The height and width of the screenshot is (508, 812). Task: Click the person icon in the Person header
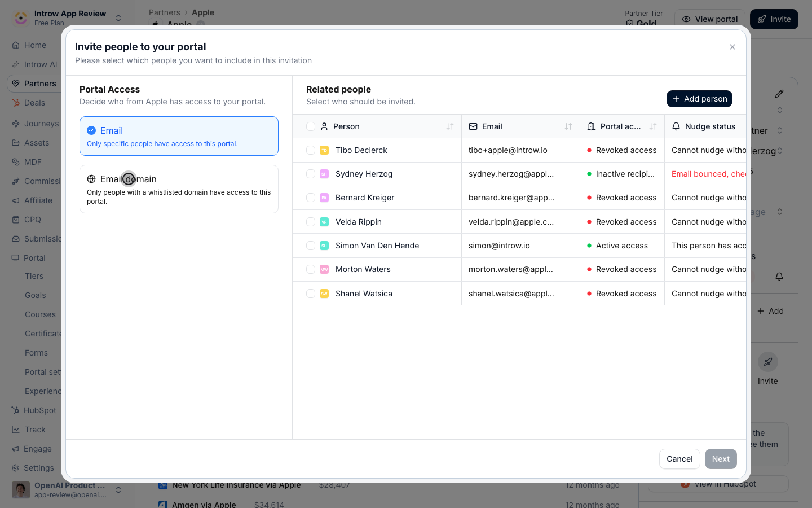pos(324,126)
